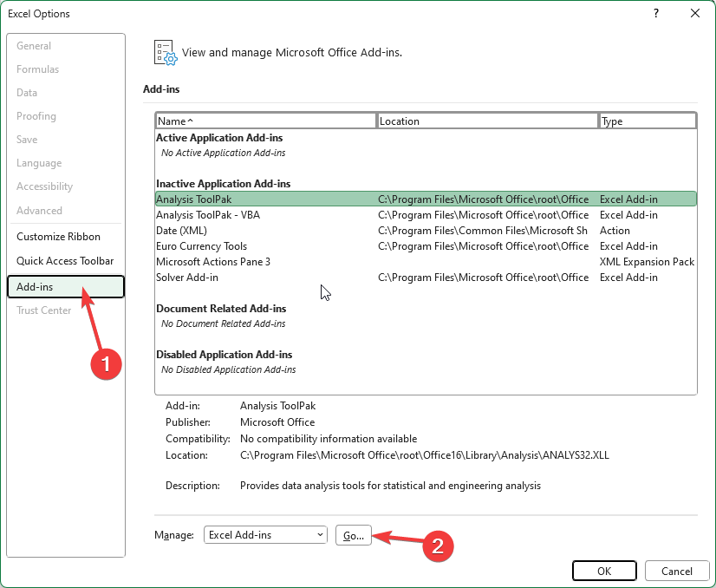
Task: Sort add-ins by Name column header
Action: 266,121
